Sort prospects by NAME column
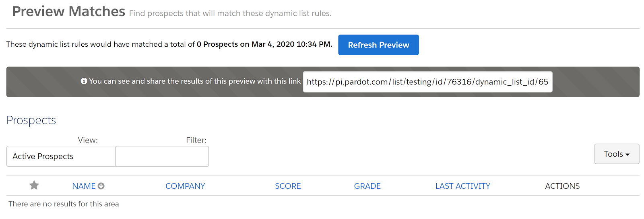Viewport: 644px width, 219px height. coord(84,186)
